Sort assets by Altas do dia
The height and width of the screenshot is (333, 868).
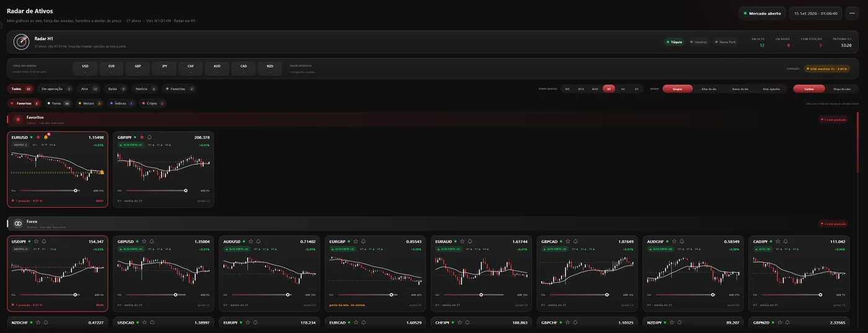709,89
